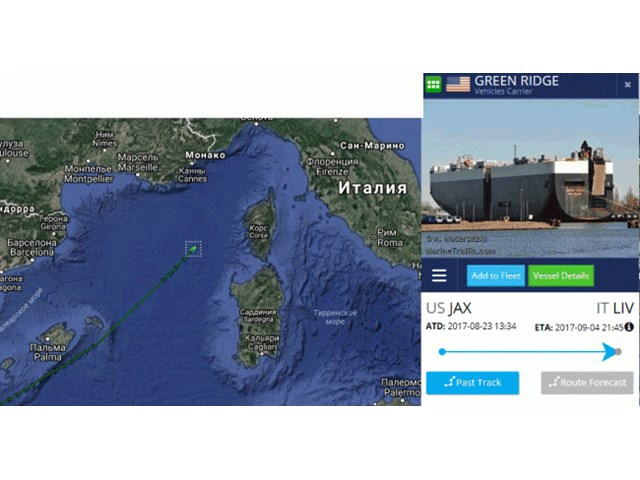The width and height of the screenshot is (640, 480).
Task: Click the green grid fleet icon
Action: click(x=433, y=84)
